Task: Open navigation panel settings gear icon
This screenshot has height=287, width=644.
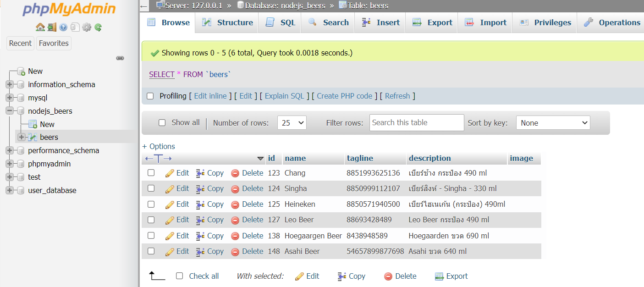Action: point(87,28)
